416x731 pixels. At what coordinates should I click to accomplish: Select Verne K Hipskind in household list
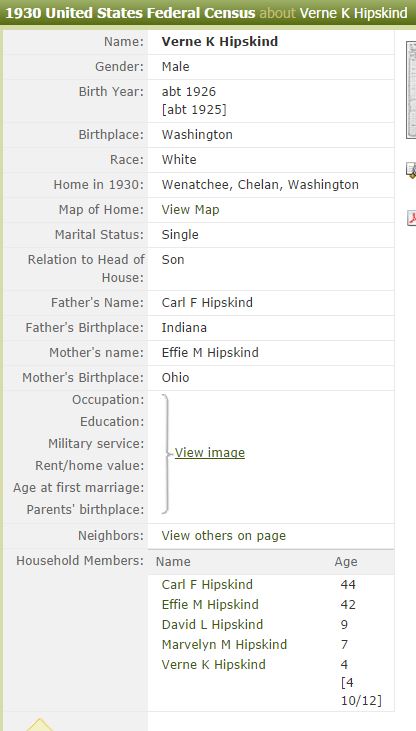(x=214, y=665)
